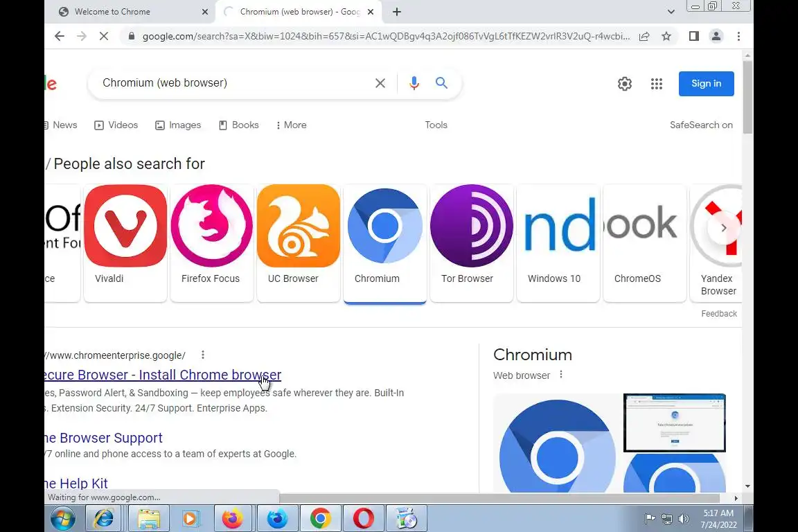Expand the More search filters
This screenshot has width=798, height=532.
pyautogui.click(x=291, y=125)
